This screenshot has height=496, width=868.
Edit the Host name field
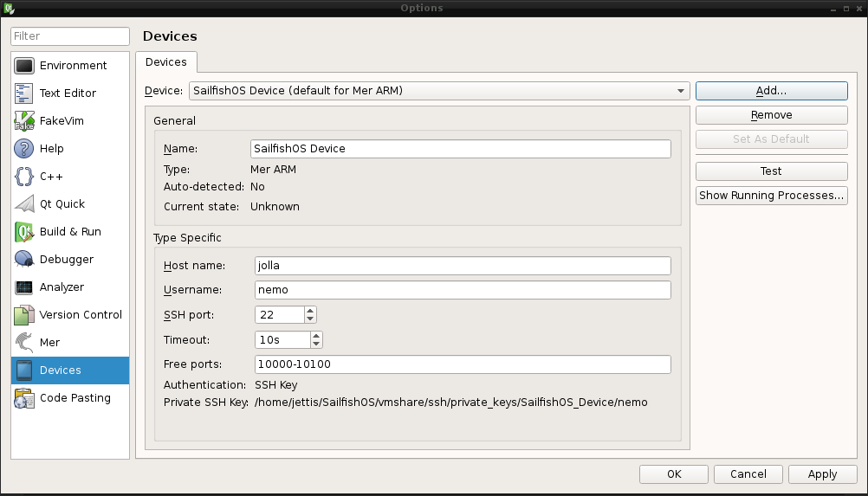pyautogui.click(x=463, y=266)
